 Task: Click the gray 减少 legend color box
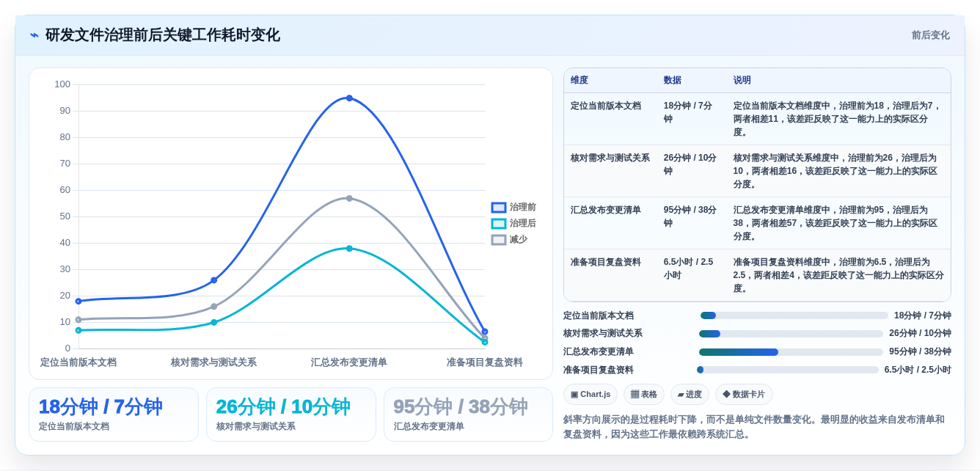click(x=499, y=240)
